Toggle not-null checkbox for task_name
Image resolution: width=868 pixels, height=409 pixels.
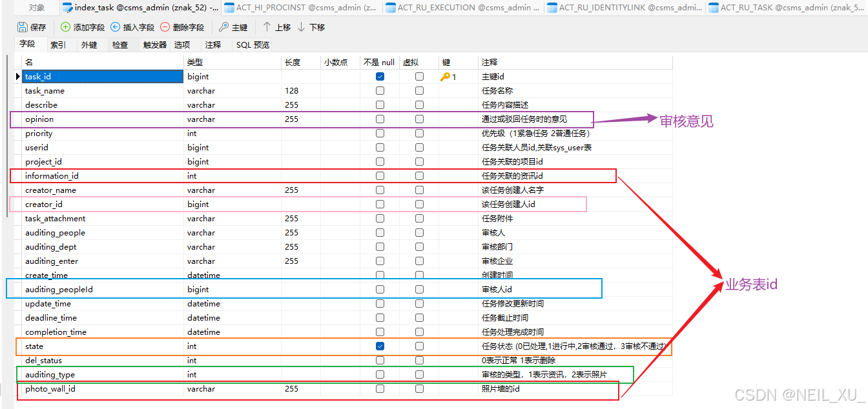pyautogui.click(x=380, y=90)
